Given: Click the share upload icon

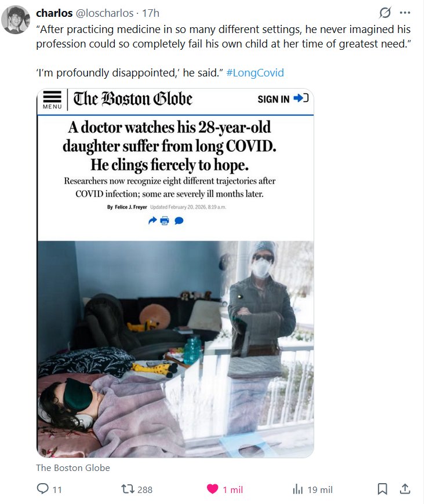Looking at the screenshot, I should [x=405, y=489].
